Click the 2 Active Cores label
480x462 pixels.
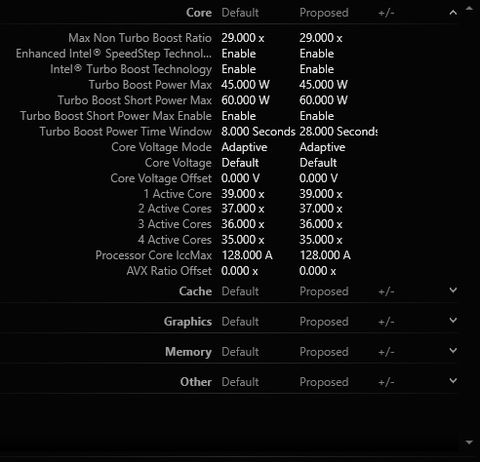(x=175, y=209)
